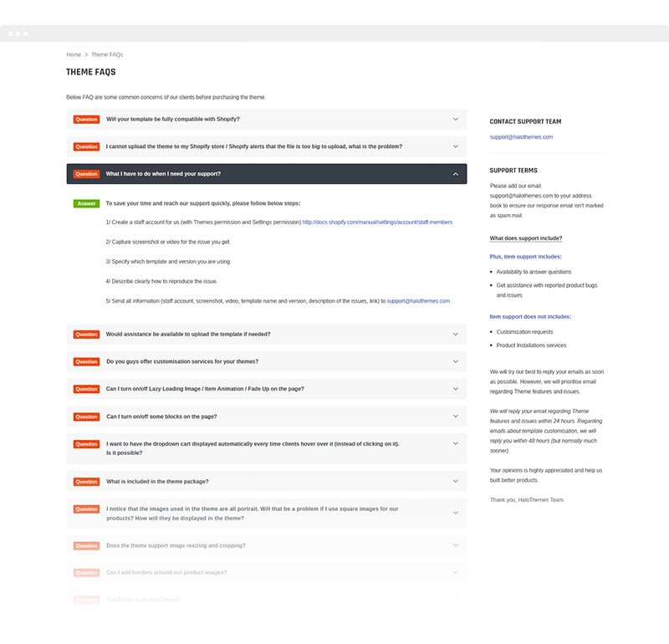Click the red Question badge for Shopify compatibility
This screenshot has width=669, height=644.
[86, 120]
